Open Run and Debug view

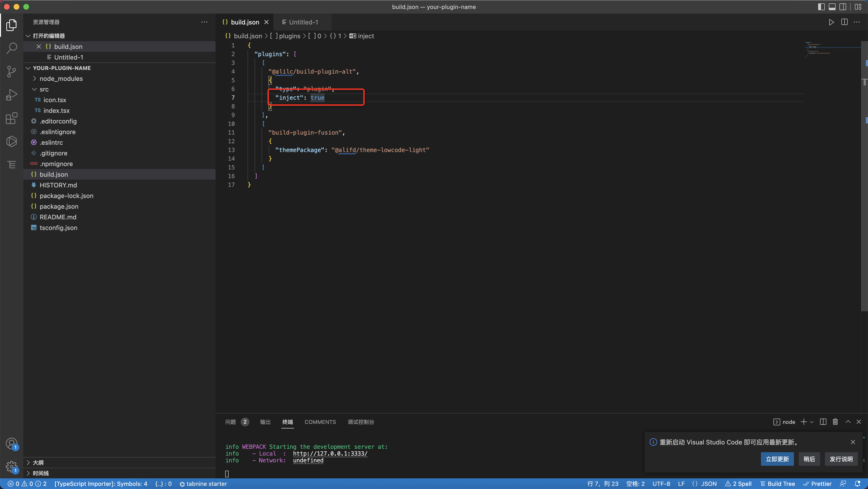click(11, 95)
